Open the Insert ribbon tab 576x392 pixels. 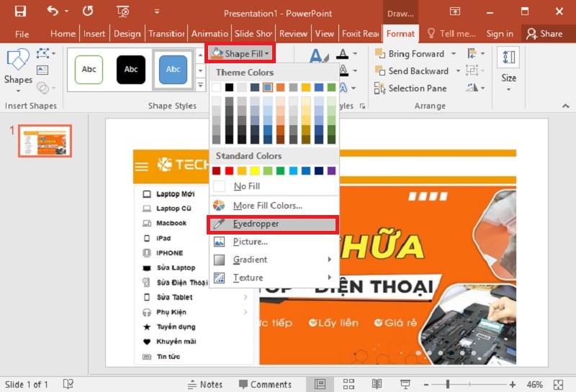pos(94,34)
